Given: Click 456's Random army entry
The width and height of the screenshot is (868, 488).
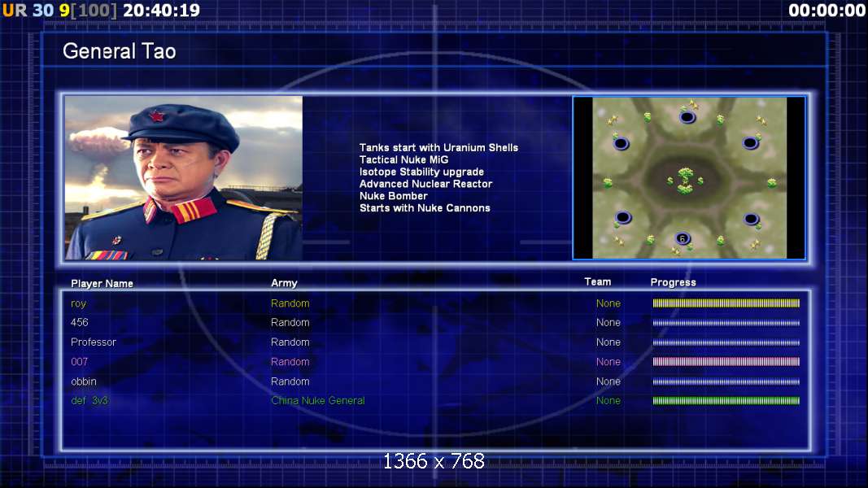Looking at the screenshot, I should (290, 322).
